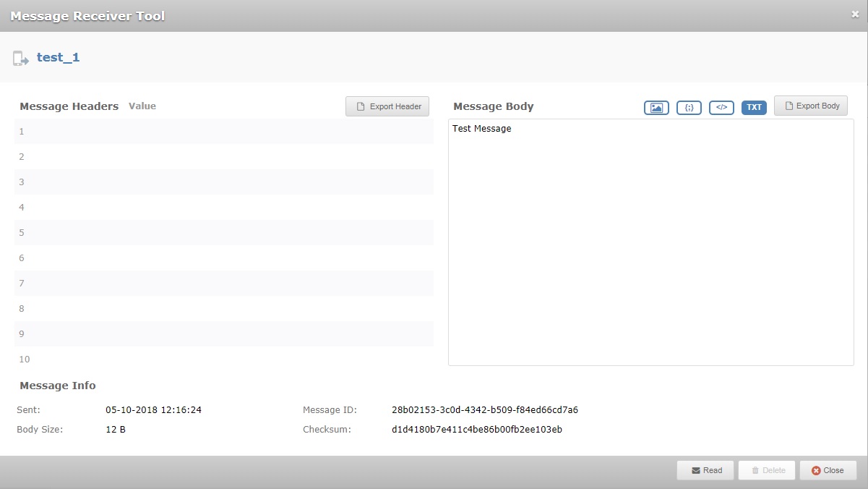Screen dimensions: 868x489
Task: Switch Message Body to image preview view
Action: point(656,107)
